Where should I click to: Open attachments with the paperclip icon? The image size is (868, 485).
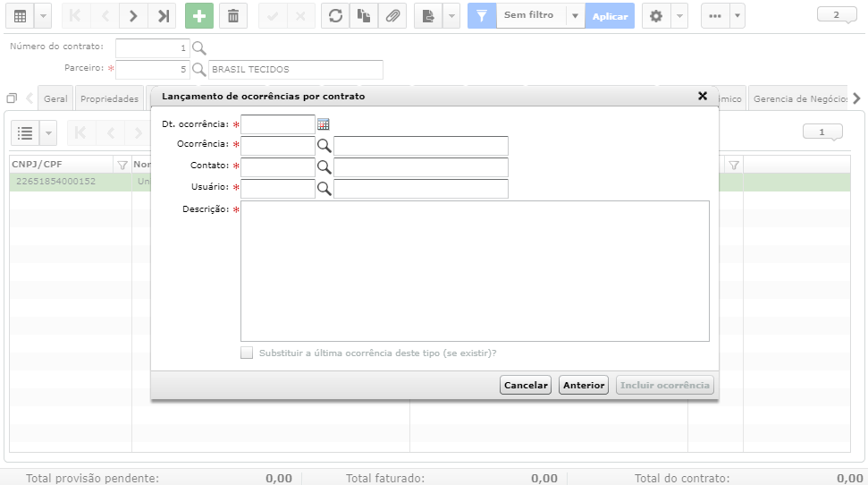pos(392,16)
